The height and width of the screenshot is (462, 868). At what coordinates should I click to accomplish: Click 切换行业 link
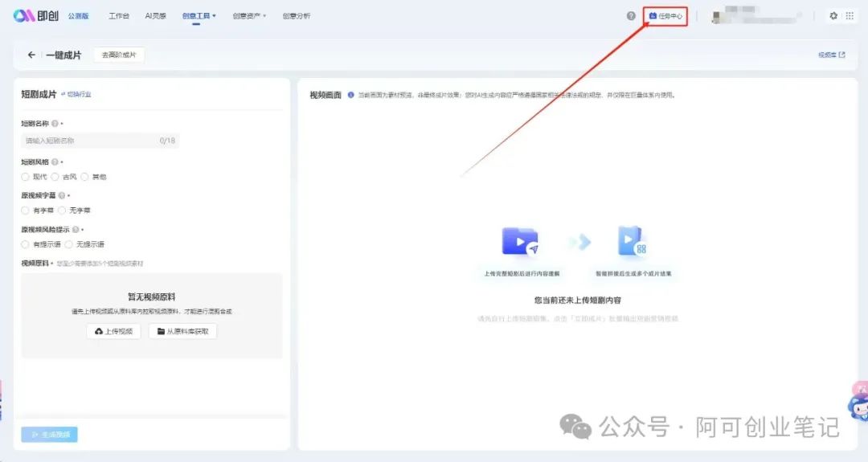click(76, 95)
